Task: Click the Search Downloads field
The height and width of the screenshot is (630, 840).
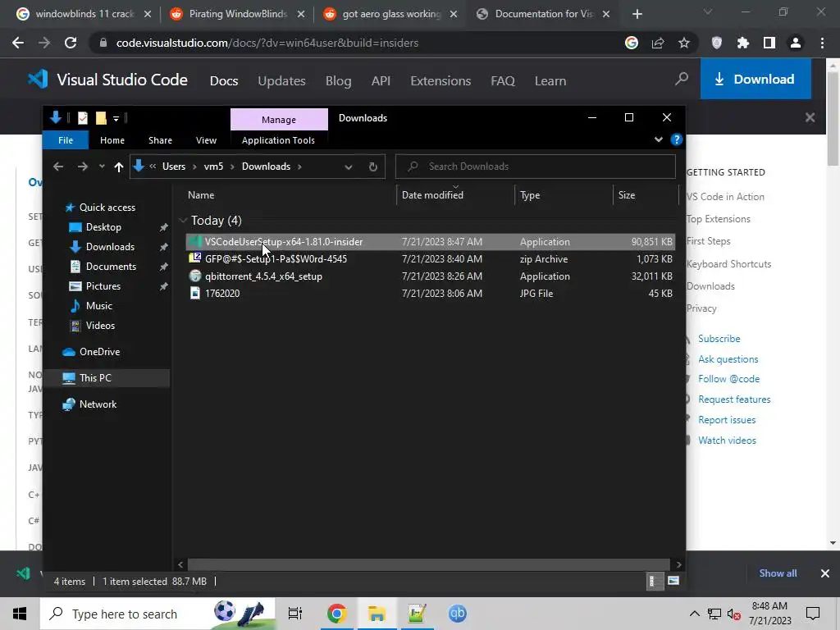Action: pyautogui.click(x=535, y=167)
